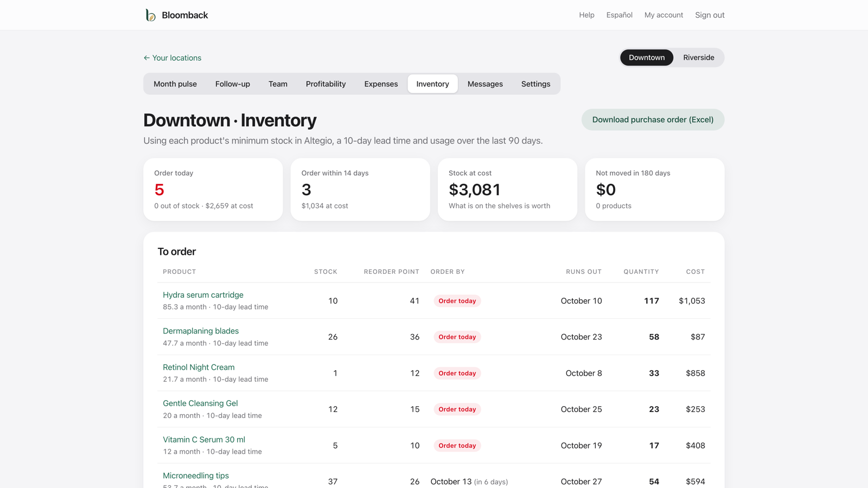Click the Runs out column header
The width and height of the screenshot is (868, 488).
[x=584, y=272]
